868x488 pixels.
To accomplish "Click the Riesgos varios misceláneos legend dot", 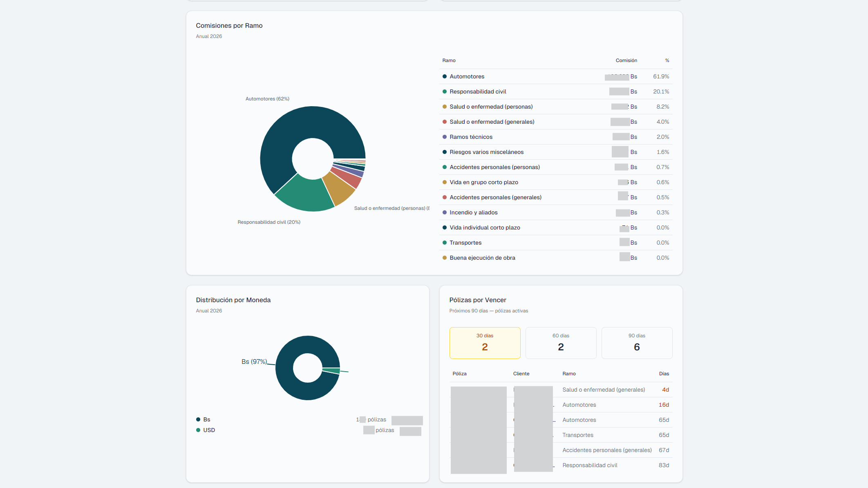I will [444, 152].
